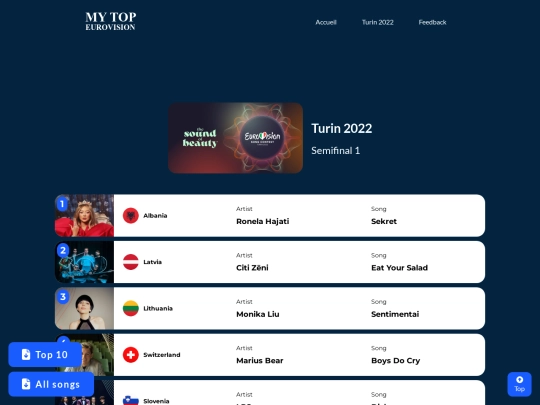
Task: Click the Switzerland country label
Action: (x=162, y=355)
